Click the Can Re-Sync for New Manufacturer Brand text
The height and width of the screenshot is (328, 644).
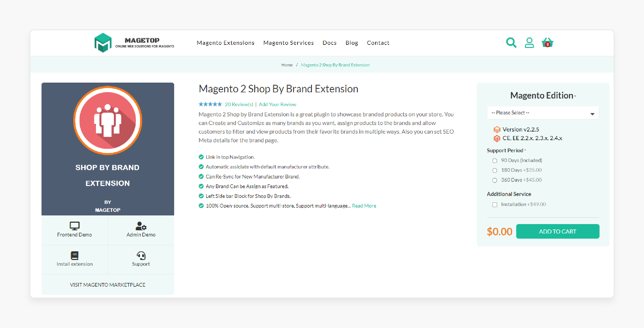[253, 177]
